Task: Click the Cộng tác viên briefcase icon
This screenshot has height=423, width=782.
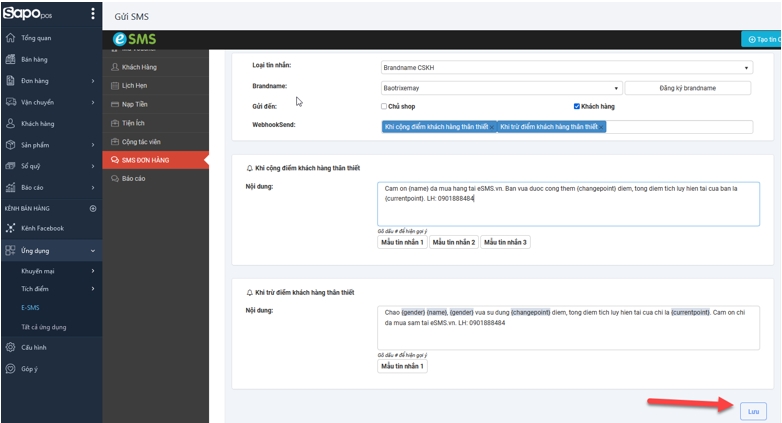Action: tap(115, 142)
